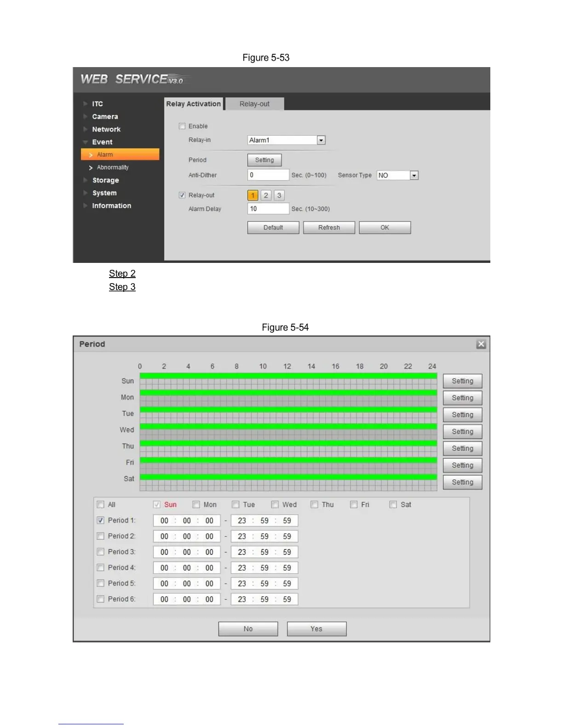Click Setting button for Tue row
563x728 pixels.
[x=463, y=415]
